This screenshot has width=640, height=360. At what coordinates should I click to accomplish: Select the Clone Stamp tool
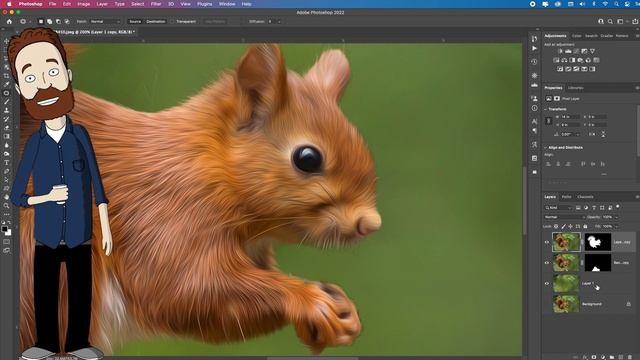7,110
